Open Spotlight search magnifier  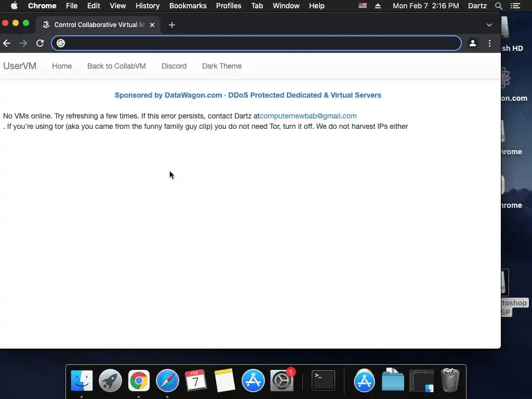tap(498, 6)
